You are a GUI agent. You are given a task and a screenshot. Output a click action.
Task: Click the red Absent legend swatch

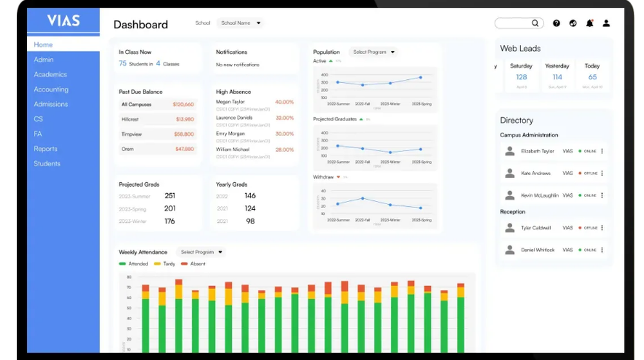(184, 264)
